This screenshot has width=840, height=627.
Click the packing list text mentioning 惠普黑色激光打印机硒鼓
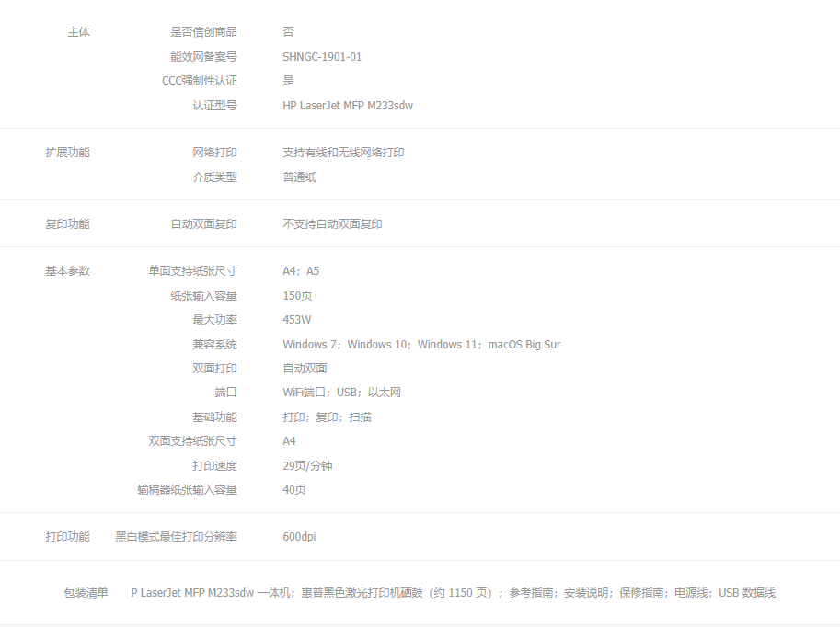pos(454,593)
